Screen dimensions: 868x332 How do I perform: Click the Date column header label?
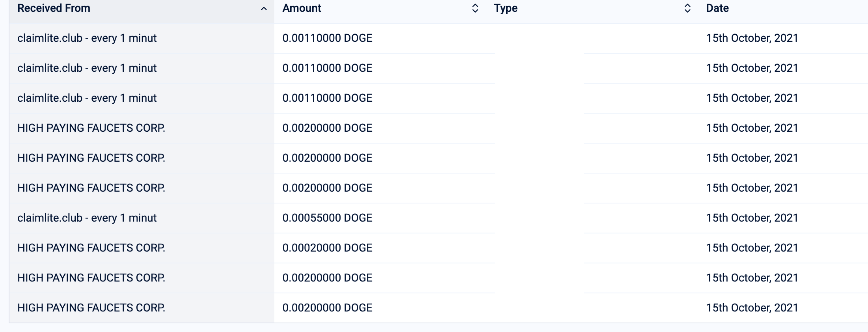pos(717,8)
